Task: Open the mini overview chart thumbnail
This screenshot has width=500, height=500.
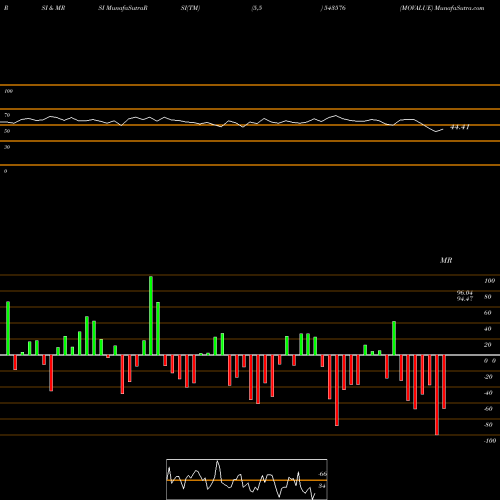Action: coord(247,479)
